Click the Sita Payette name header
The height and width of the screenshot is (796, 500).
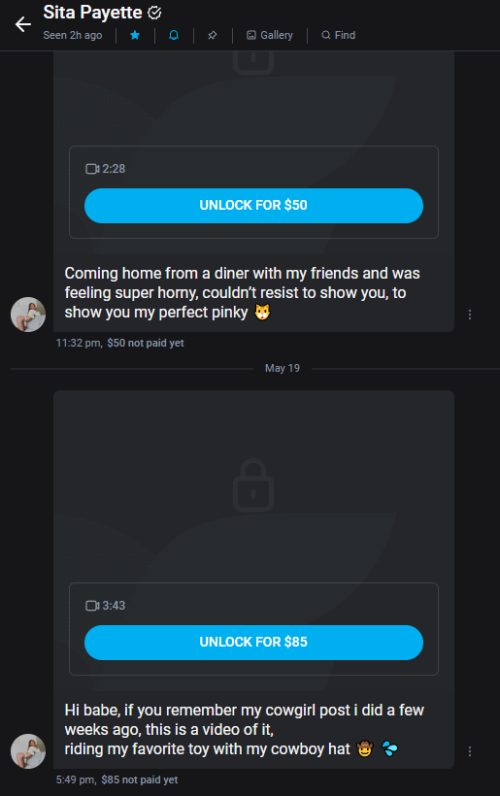click(x=92, y=12)
